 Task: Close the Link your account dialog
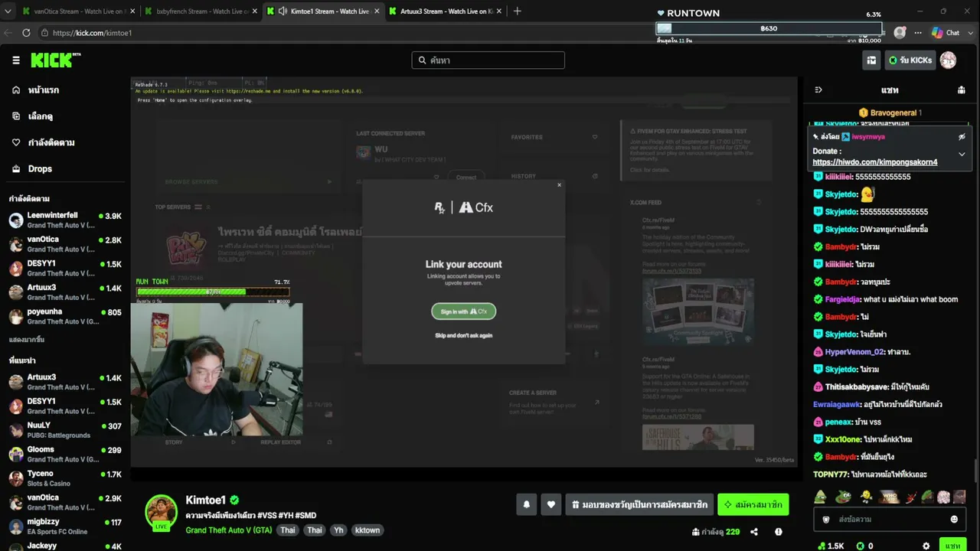pyautogui.click(x=559, y=184)
